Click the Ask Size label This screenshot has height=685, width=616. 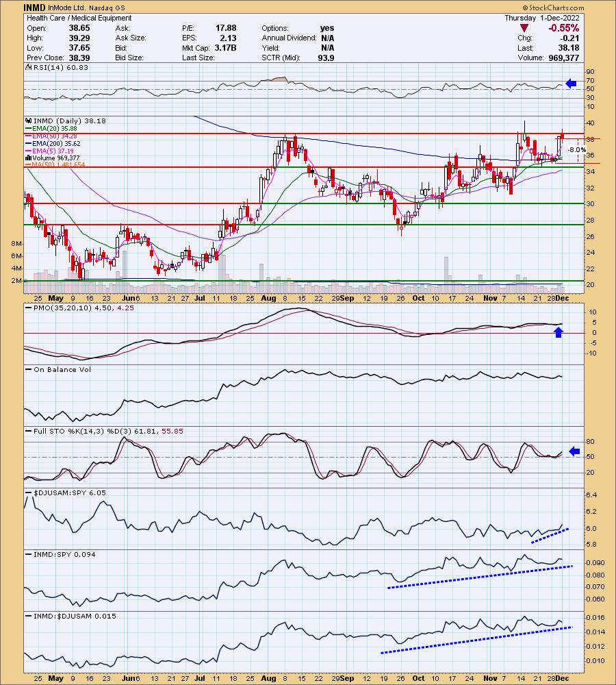click(131, 38)
